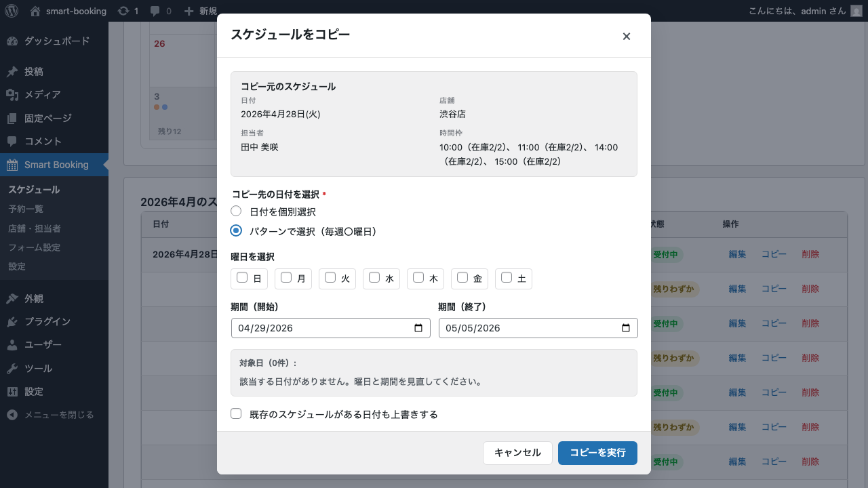Check the 土 (Saturday) checkbox
The height and width of the screenshot is (488, 868).
click(x=507, y=277)
